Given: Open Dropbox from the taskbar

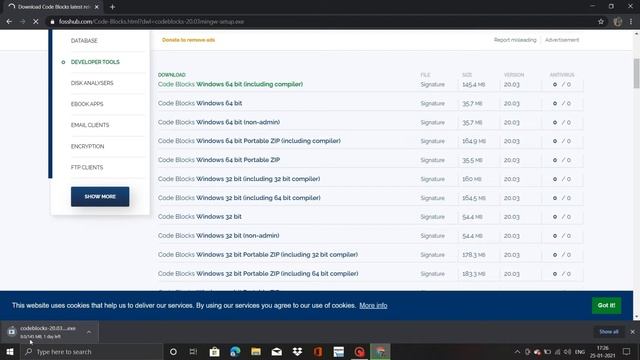Looking at the screenshot, I should coord(298,352).
